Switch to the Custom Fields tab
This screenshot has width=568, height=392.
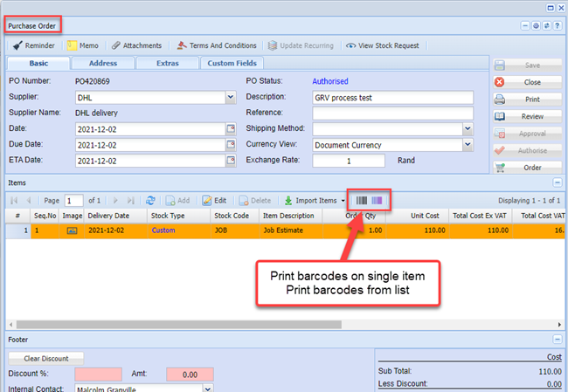(232, 63)
